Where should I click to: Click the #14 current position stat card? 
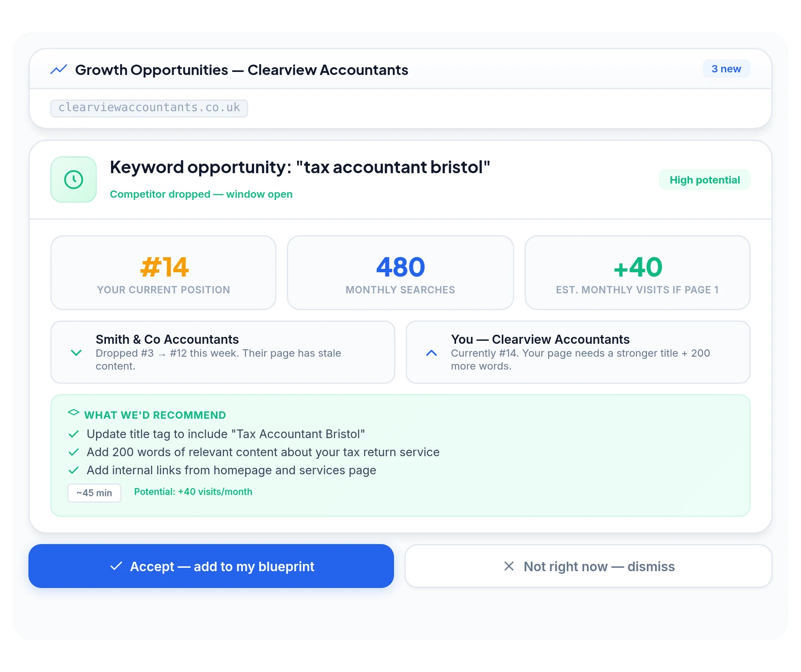[163, 272]
